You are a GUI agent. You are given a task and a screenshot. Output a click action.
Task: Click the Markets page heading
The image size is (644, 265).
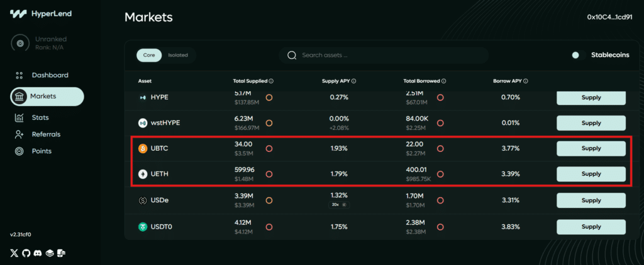coord(148,17)
